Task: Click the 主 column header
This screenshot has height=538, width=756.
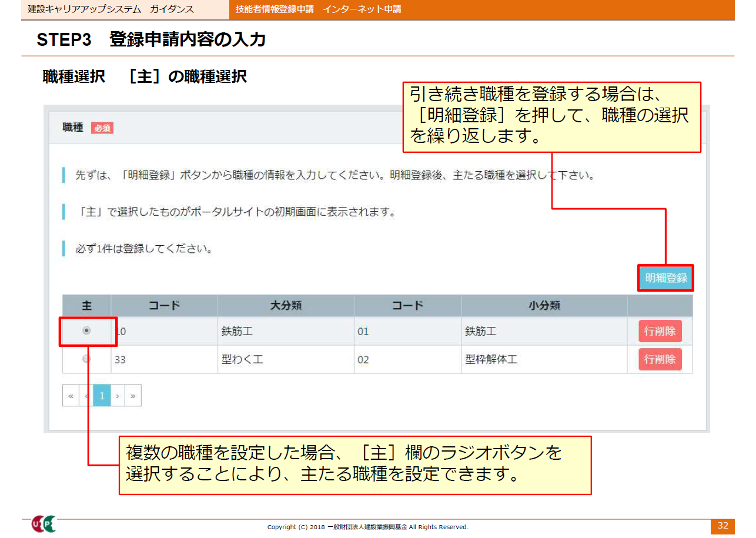Action: tap(86, 306)
